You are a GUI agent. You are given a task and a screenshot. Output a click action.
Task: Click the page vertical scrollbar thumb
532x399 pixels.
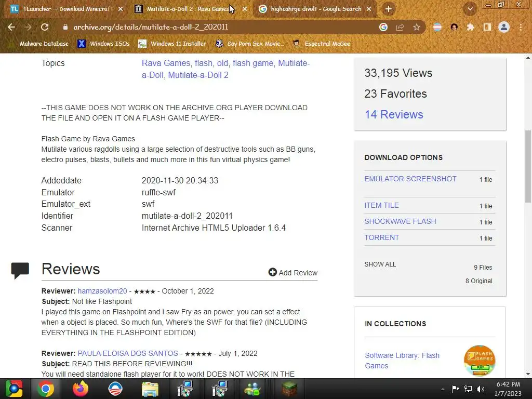(x=528, y=166)
